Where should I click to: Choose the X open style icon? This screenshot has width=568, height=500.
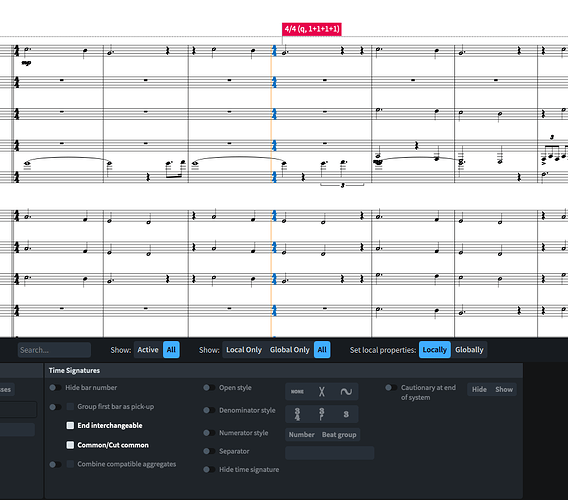click(x=321, y=391)
